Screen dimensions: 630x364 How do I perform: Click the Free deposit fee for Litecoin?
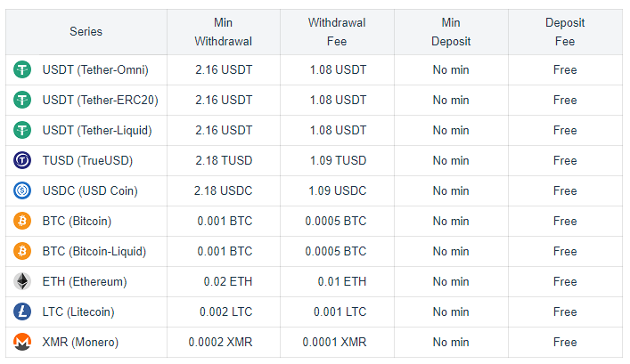pyautogui.click(x=565, y=312)
